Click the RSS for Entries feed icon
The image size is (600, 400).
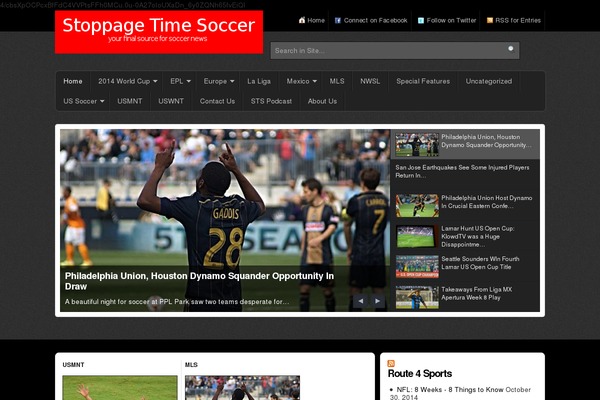click(x=489, y=20)
